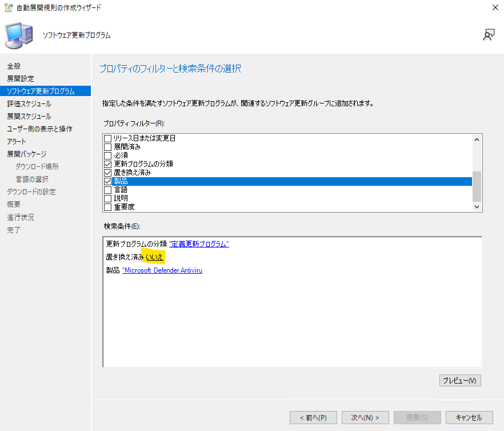
Task: Disable the 置き換え済み property filter
Action: pyautogui.click(x=107, y=172)
